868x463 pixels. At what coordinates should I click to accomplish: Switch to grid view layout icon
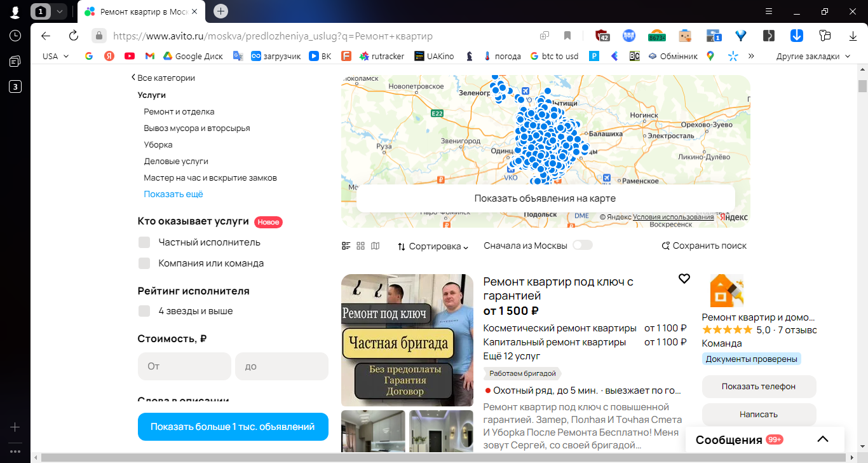(x=361, y=246)
